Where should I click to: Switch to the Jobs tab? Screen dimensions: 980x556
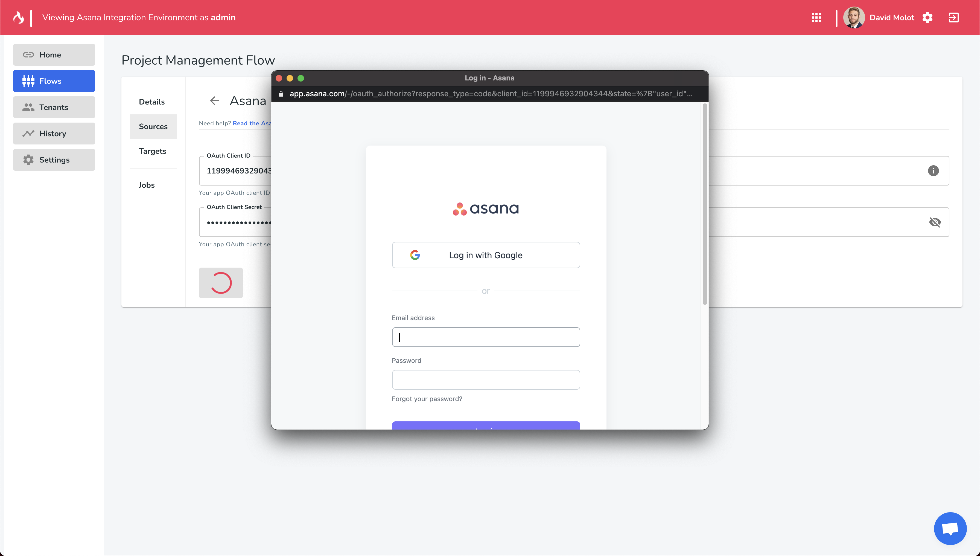147,185
